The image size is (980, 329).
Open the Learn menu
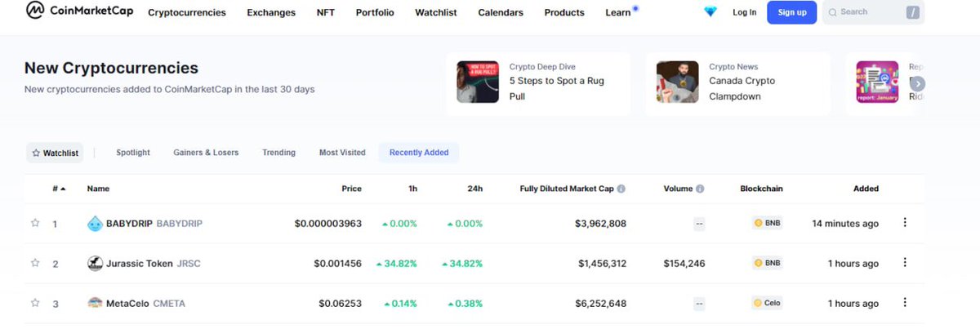(x=618, y=12)
